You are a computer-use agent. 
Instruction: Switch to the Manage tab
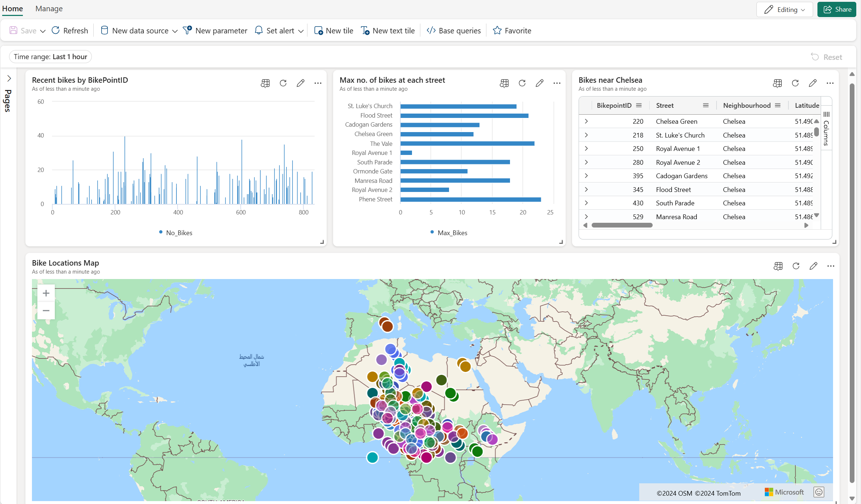(x=49, y=8)
